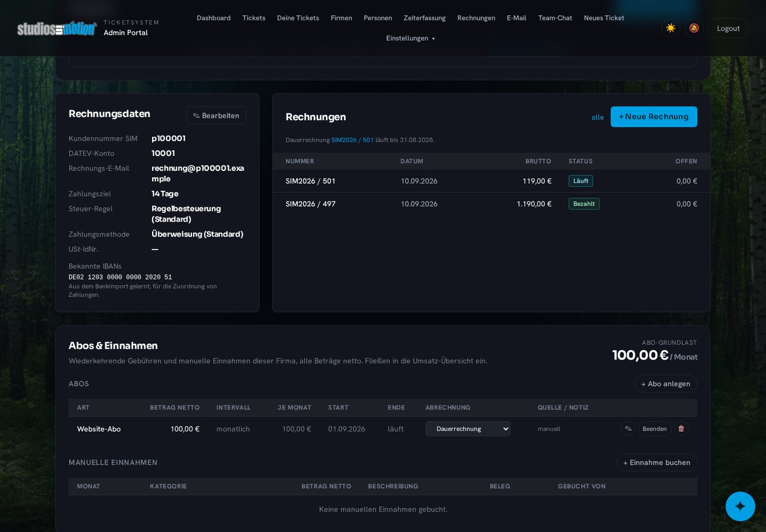Open invoice row SIM2026 / 497
The width and height of the screenshot is (766, 532).
click(x=491, y=204)
